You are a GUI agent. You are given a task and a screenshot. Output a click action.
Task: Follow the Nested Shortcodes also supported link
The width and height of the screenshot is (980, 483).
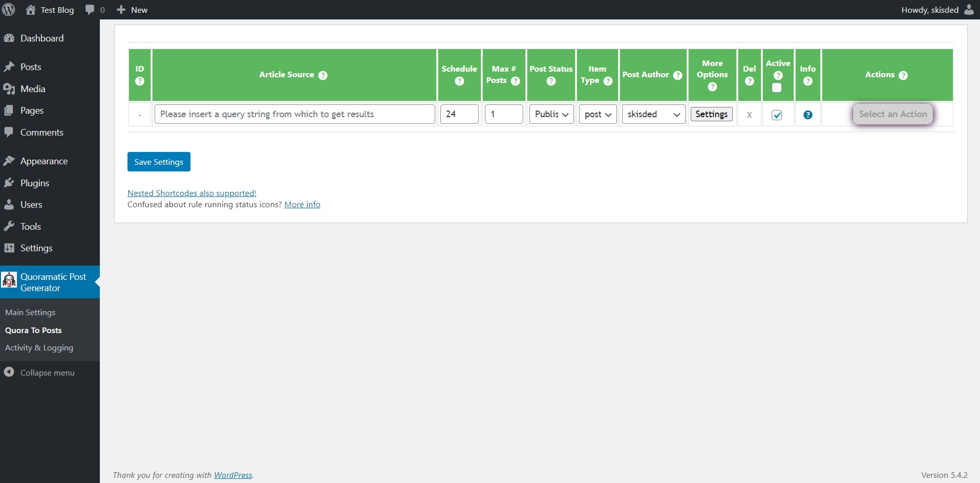click(192, 193)
